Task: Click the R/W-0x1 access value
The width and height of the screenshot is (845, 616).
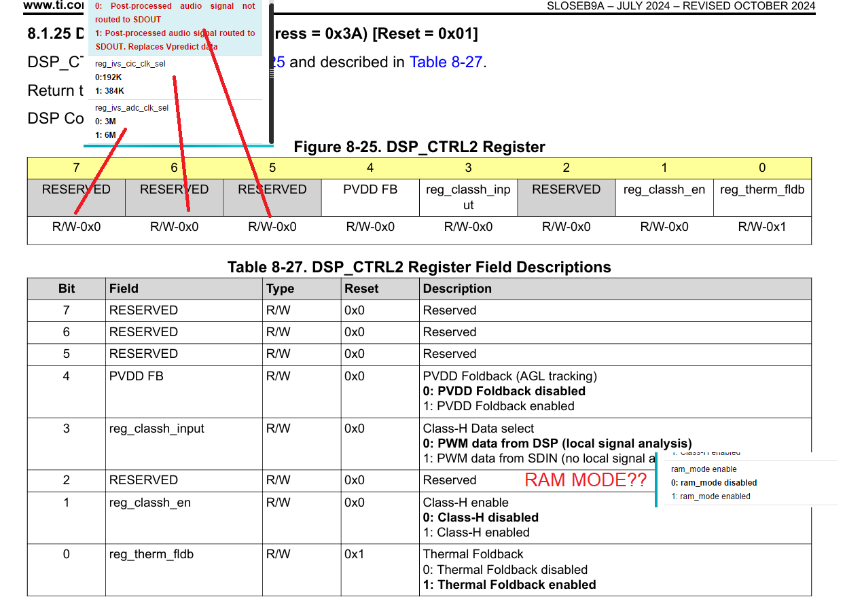Action: pos(762,227)
